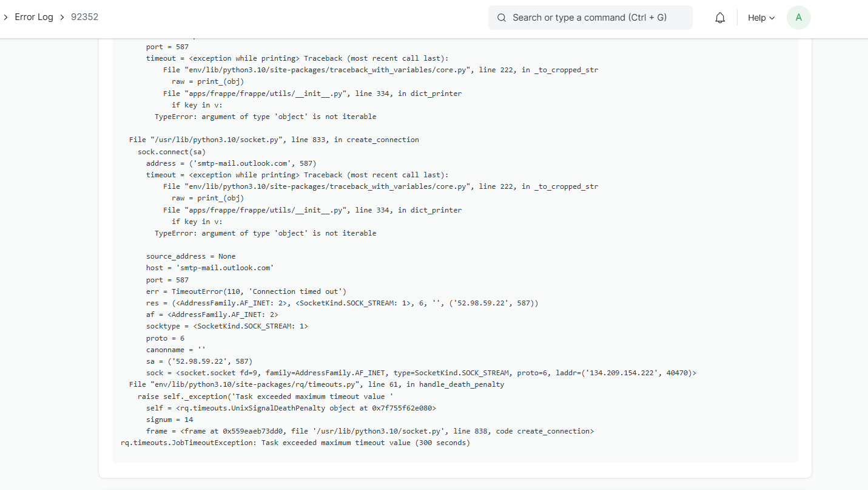Click the socket.py file path line

(x=273, y=139)
